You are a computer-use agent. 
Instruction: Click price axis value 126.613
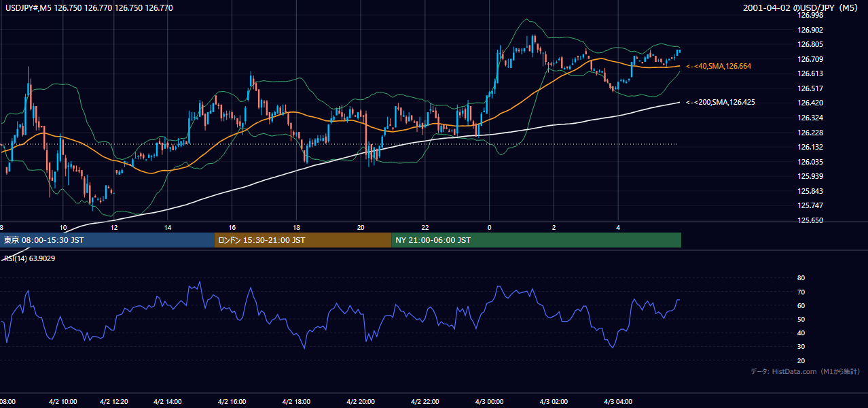pos(810,73)
